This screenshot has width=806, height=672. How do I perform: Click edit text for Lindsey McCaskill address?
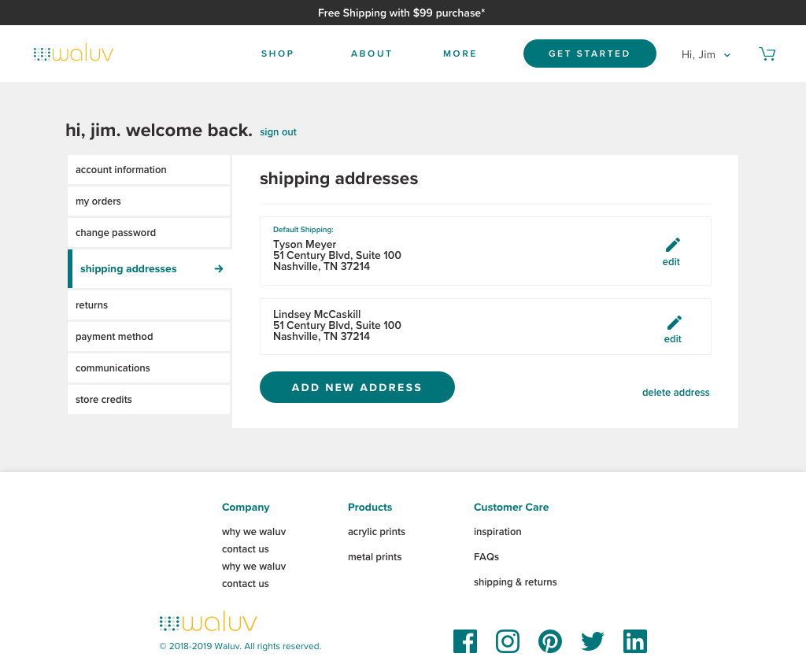(672, 339)
